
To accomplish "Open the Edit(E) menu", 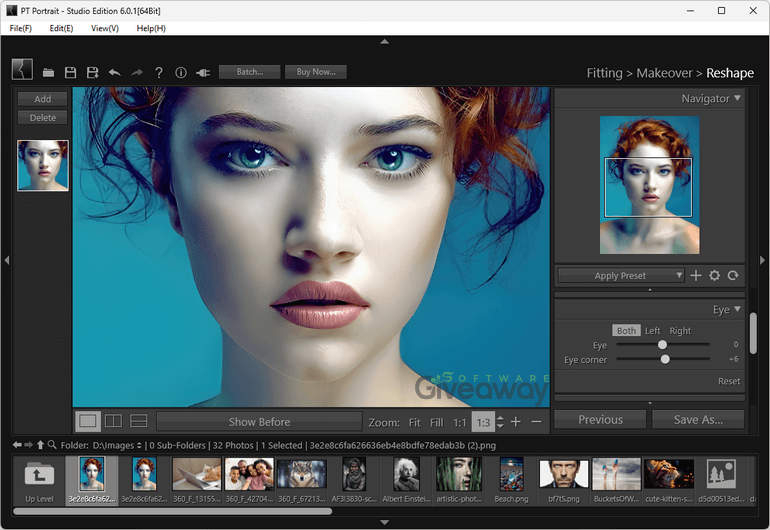I will pos(61,28).
